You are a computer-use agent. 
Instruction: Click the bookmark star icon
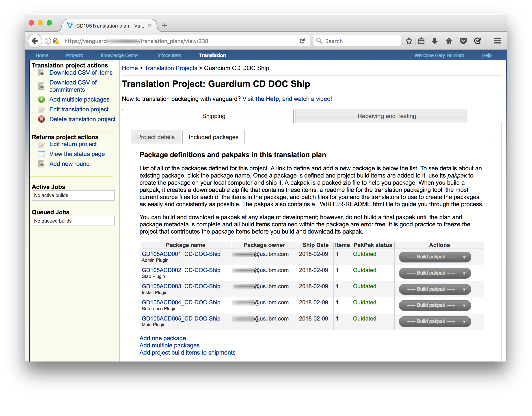click(409, 41)
